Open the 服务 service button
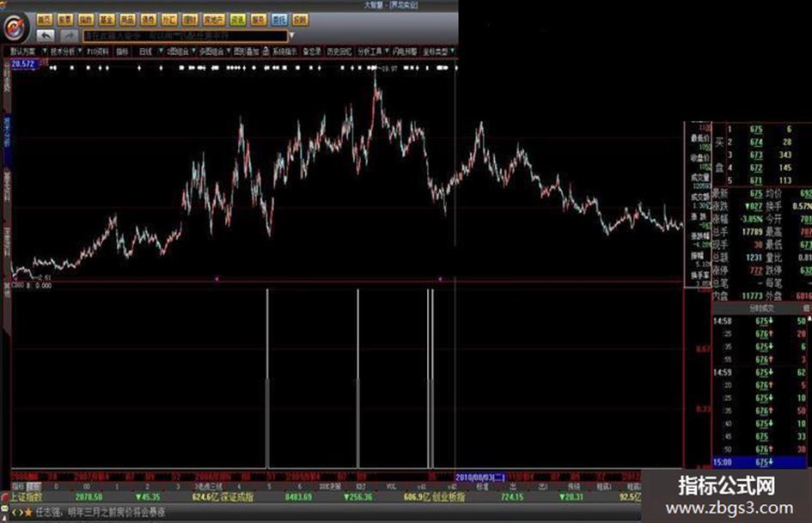The image size is (812, 523). point(259,20)
